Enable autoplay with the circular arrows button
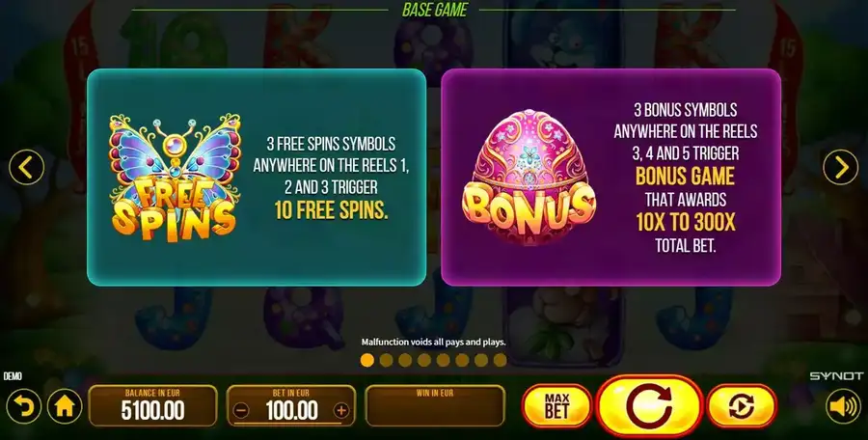Screen dimensions: 868x440 [742, 407]
